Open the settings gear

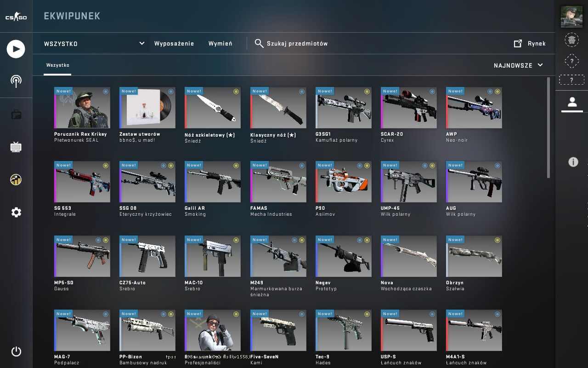16,212
